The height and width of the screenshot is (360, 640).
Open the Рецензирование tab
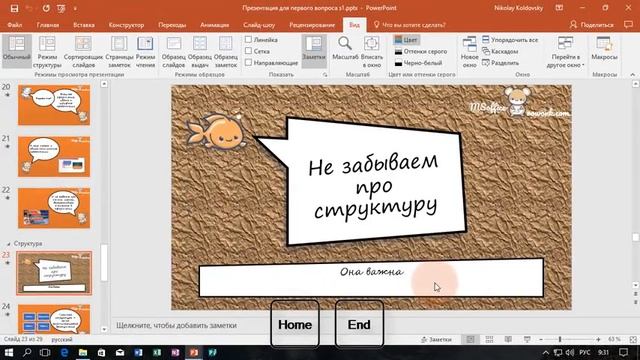click(x=312, y=25)
